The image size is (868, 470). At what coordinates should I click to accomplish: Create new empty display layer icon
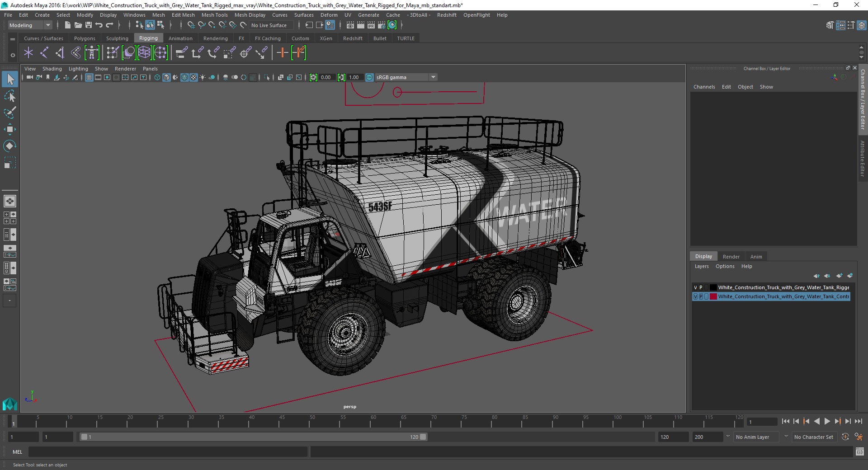coord(839,276)
